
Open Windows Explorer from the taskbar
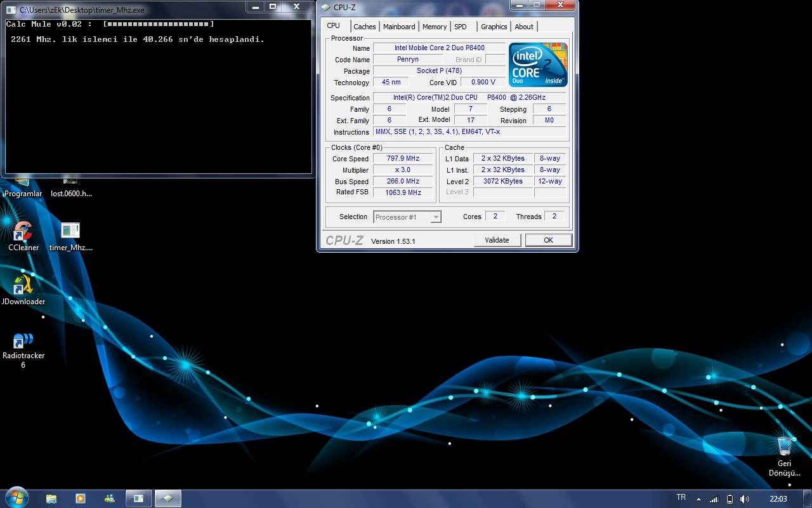(51, 498)
